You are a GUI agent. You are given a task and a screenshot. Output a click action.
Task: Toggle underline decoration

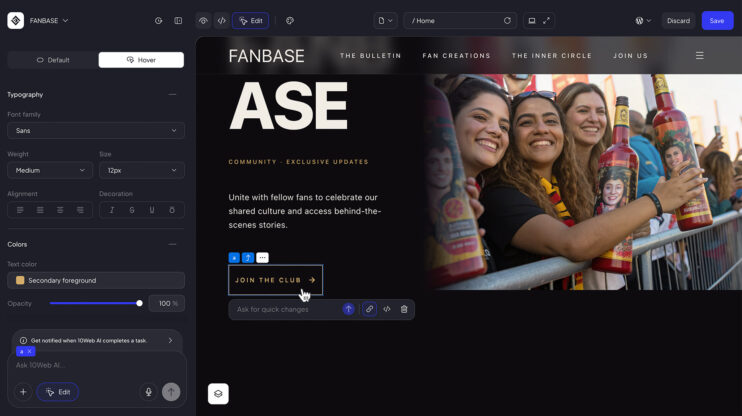[152, 210]
